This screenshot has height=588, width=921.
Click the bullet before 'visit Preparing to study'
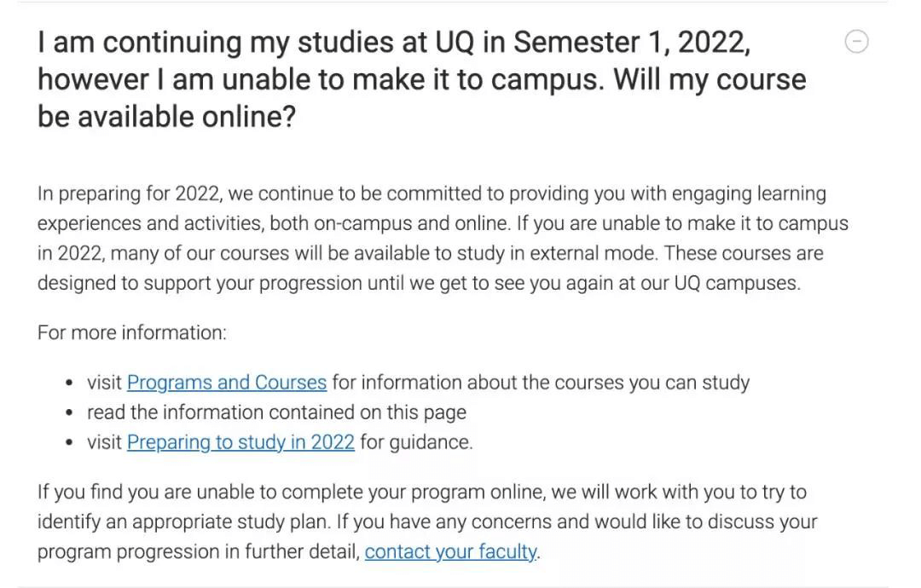[70, 443]
